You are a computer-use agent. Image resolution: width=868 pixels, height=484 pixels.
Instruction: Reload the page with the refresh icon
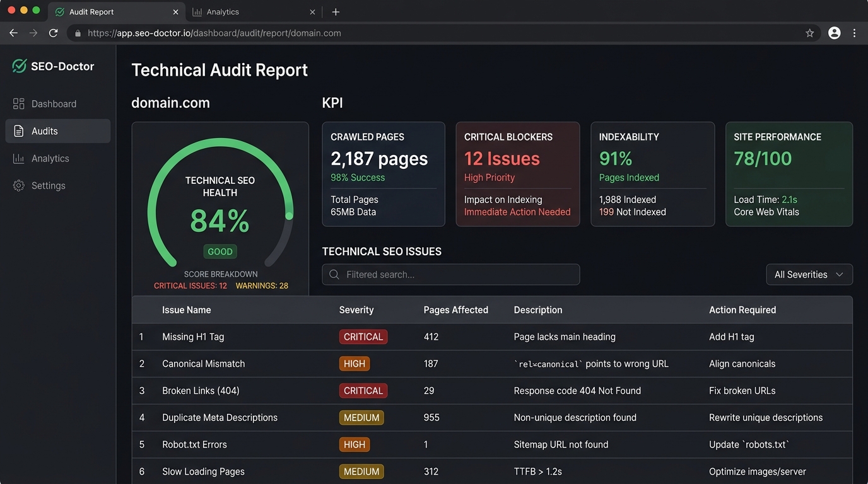tap(54, 33)
